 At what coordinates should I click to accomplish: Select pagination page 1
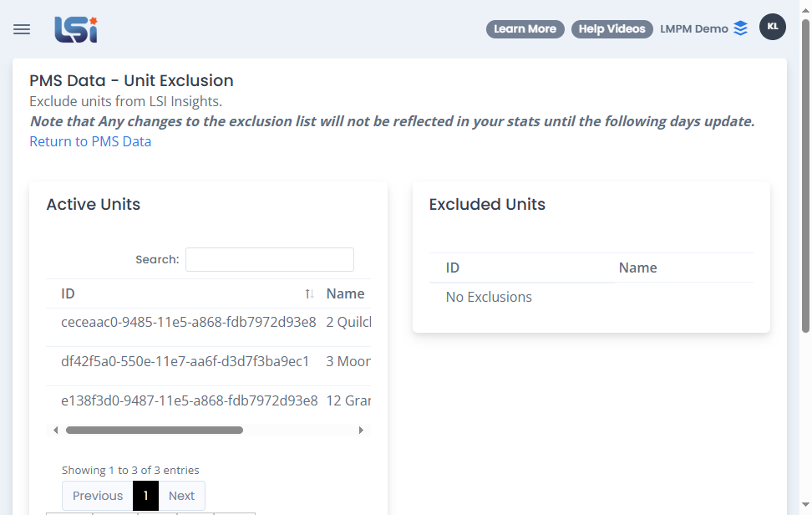(146, 496)
